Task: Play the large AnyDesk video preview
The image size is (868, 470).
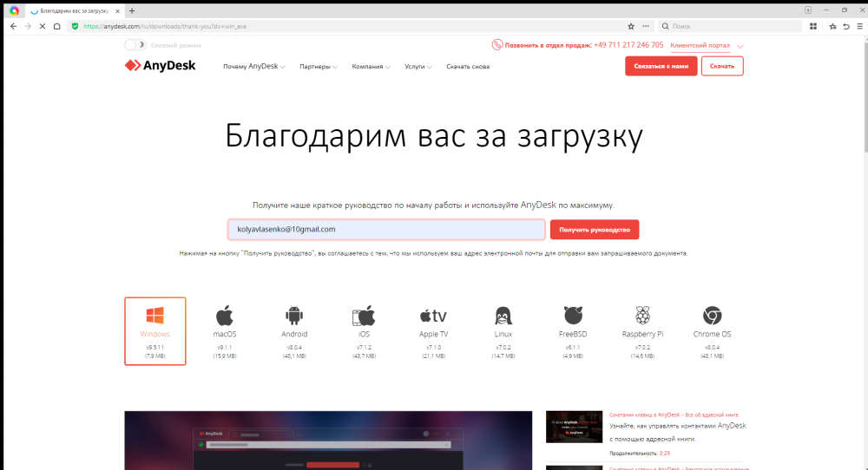Action: (x=328, y=441)
